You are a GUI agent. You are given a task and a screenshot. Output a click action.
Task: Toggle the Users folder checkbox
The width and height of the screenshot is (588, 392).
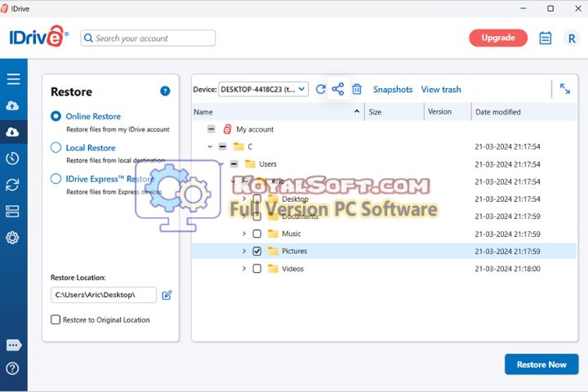[234, 164]
